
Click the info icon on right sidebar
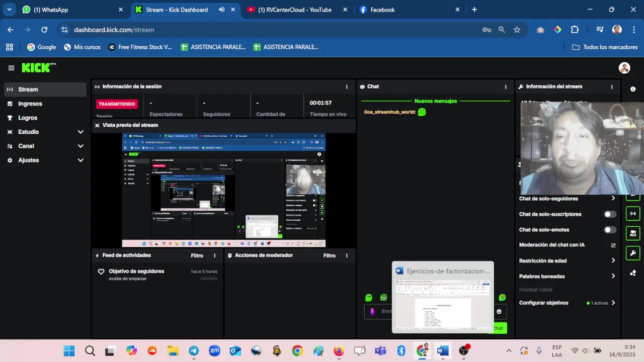point(633,89)
